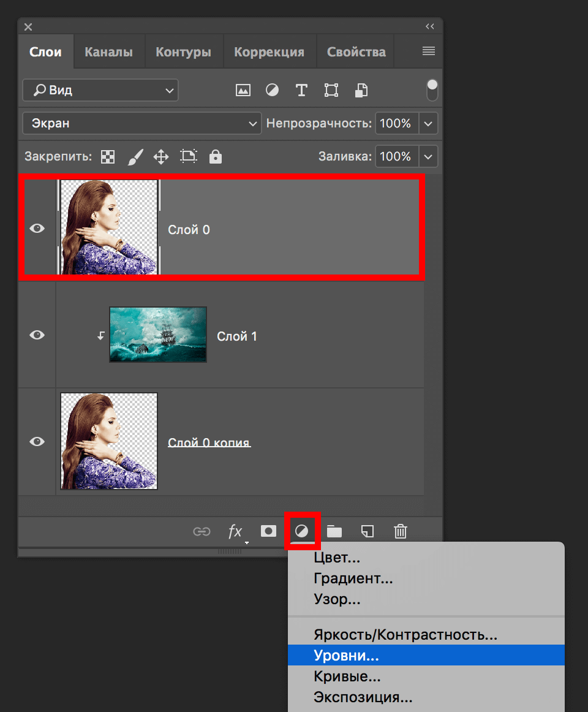Filter layers by type (T) icon
The width and height of the screenshot is (588, 712).
point(301,91)
